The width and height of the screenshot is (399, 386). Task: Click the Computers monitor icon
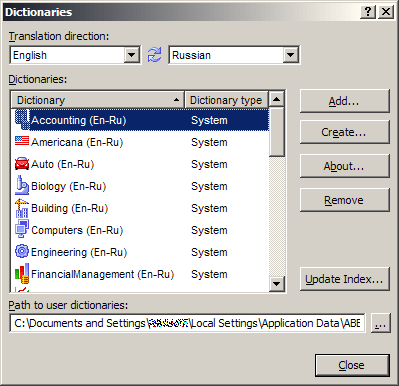tap(22, 229)
